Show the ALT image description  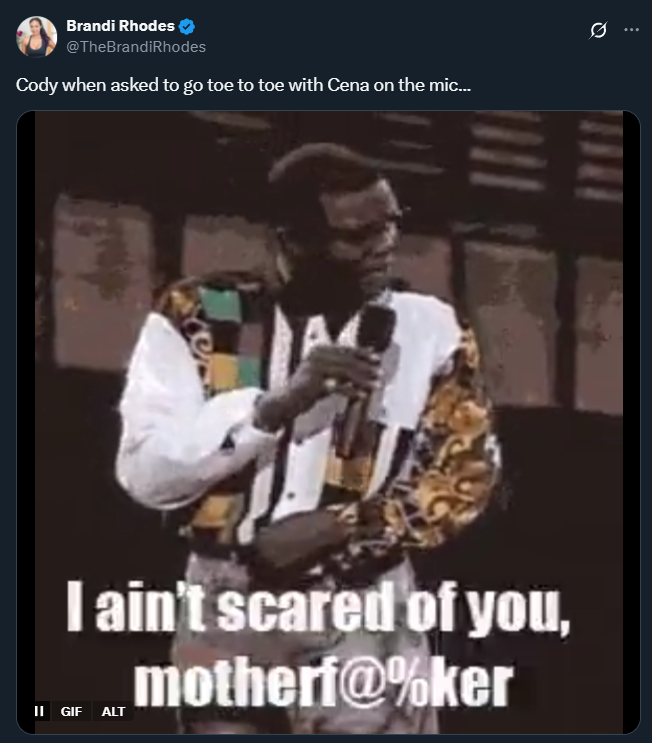113,711
